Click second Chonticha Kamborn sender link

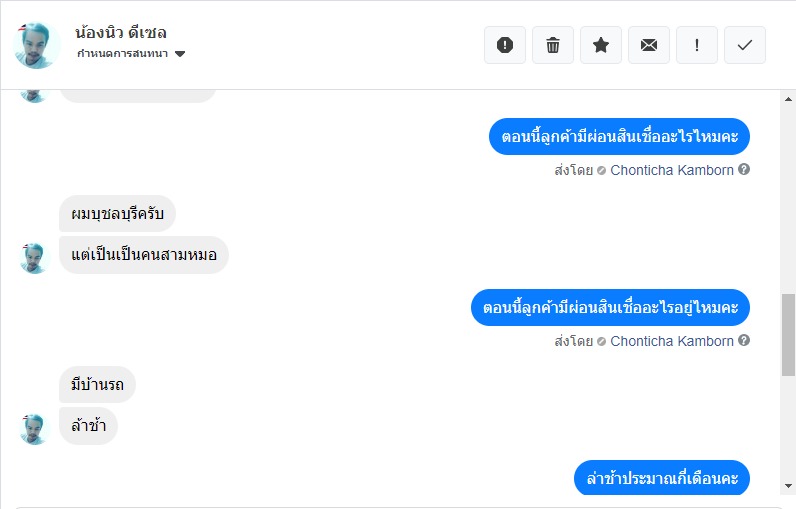672,341
